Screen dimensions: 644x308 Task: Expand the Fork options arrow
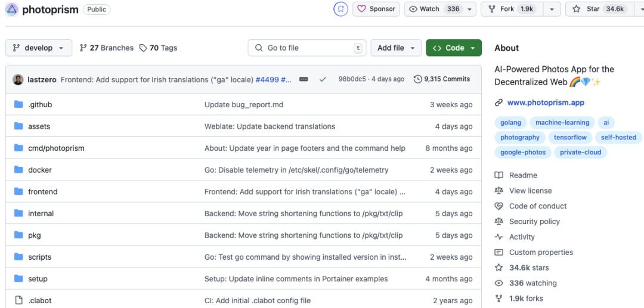[552, 9]
